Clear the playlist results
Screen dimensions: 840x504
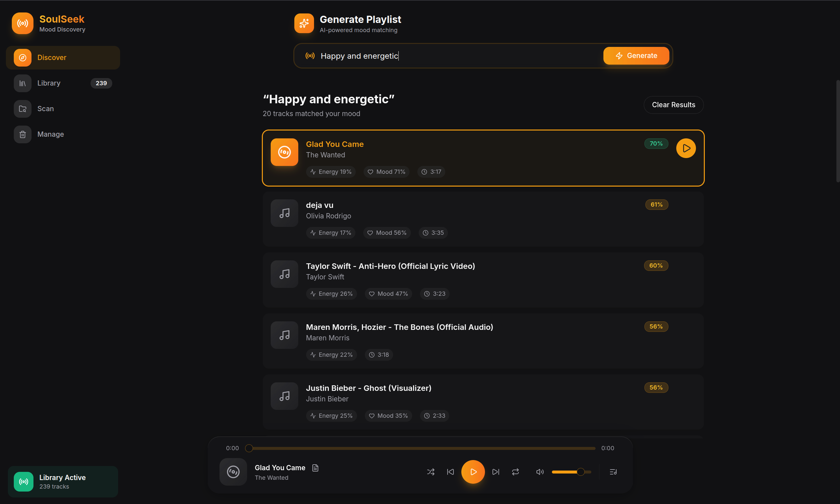[673, 105]
